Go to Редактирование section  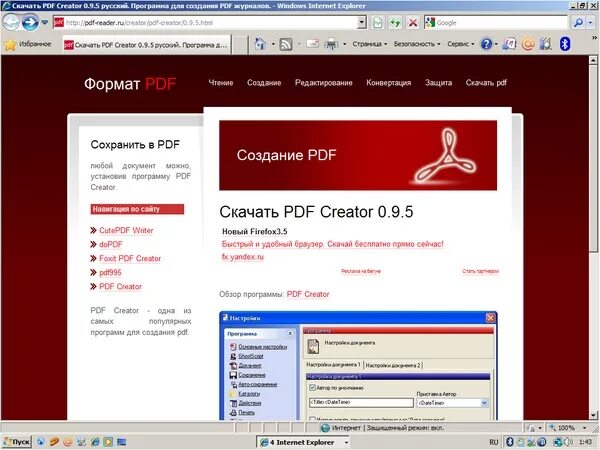[x=324, y=83]
